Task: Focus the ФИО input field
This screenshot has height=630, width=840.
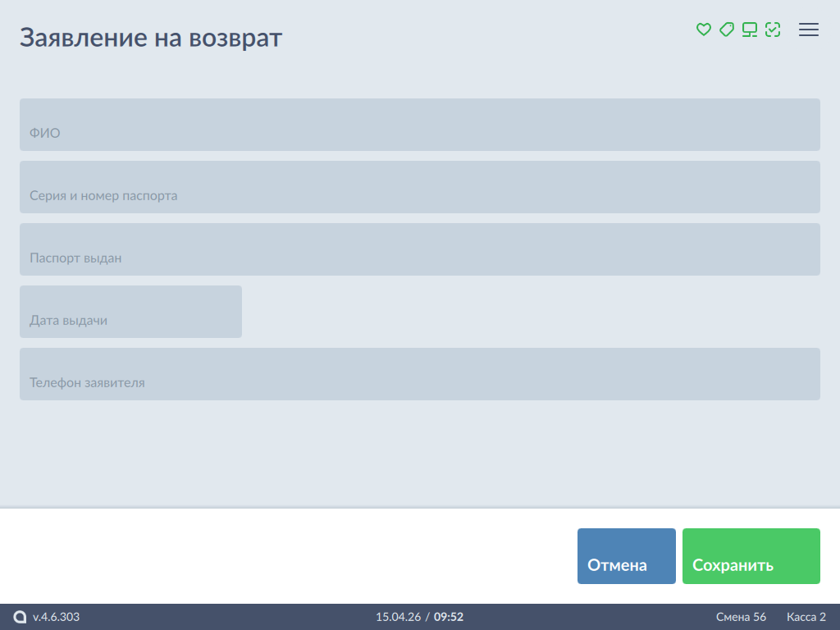Action: (419, 125)
